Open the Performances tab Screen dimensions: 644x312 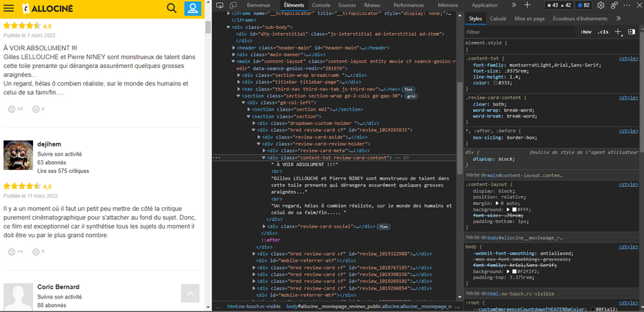[x=408, y=5]
